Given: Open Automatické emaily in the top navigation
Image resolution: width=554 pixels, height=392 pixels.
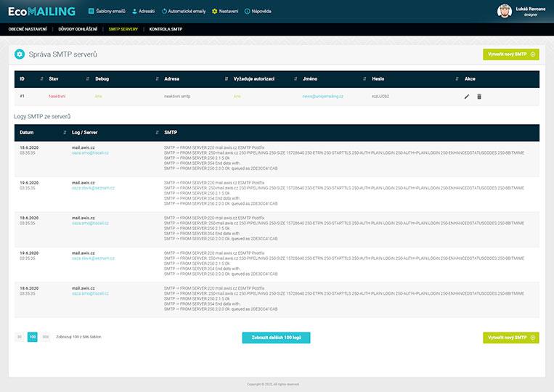Looking at the screenshot, I should (184, 12).
